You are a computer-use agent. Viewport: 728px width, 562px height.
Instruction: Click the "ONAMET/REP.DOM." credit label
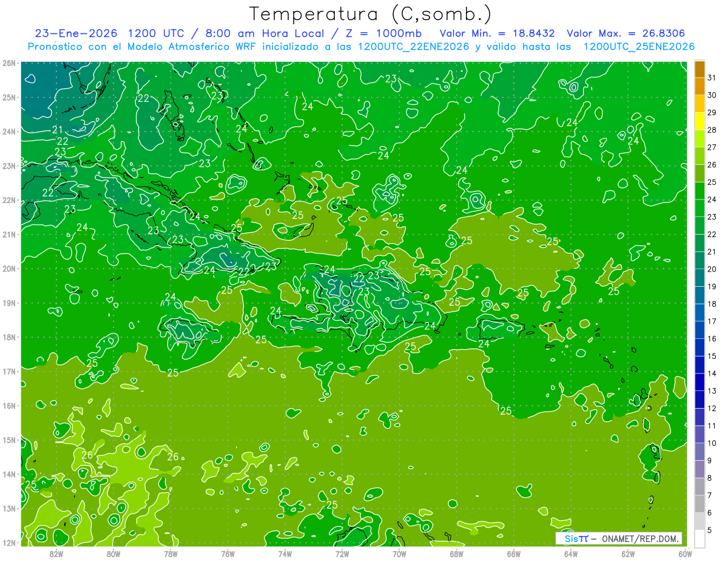641,538
